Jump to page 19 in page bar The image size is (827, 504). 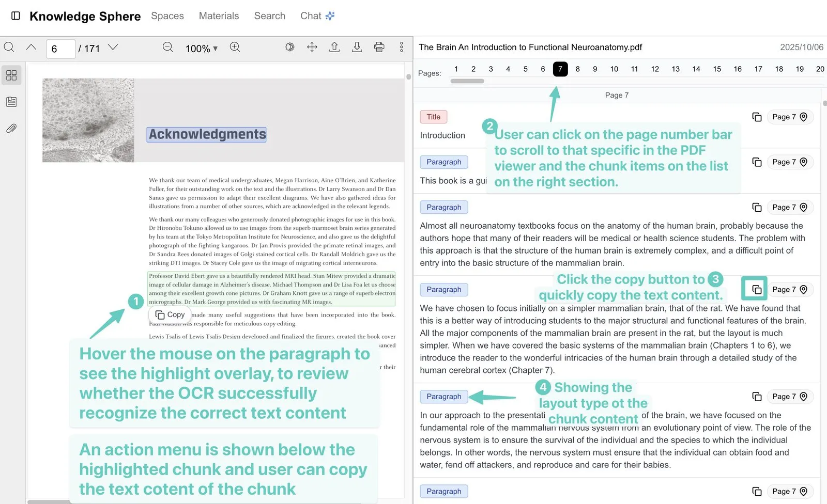[800, 69]
